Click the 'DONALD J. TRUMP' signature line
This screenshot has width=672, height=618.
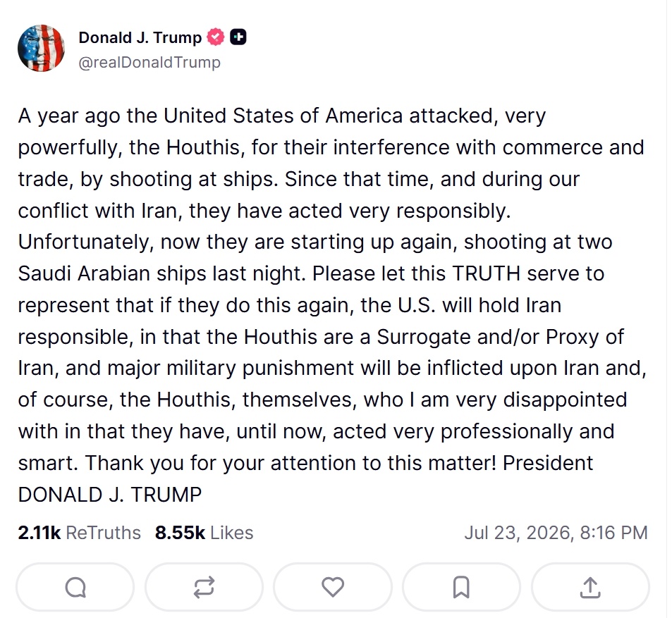[x=110, y=495]
